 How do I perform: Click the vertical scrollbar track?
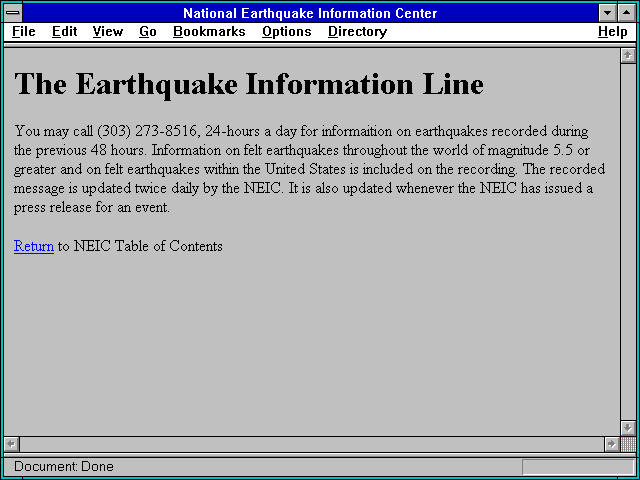coord(628,242)
